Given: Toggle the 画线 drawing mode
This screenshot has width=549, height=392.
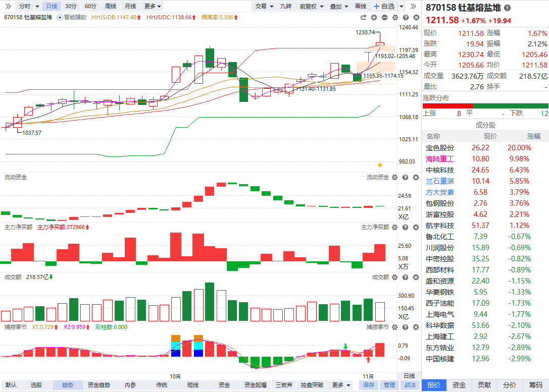Looking at the screenshot, I should coord(360,6).
